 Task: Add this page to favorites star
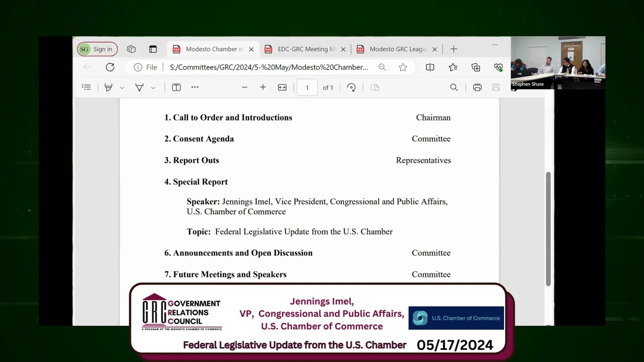[403, 67]
